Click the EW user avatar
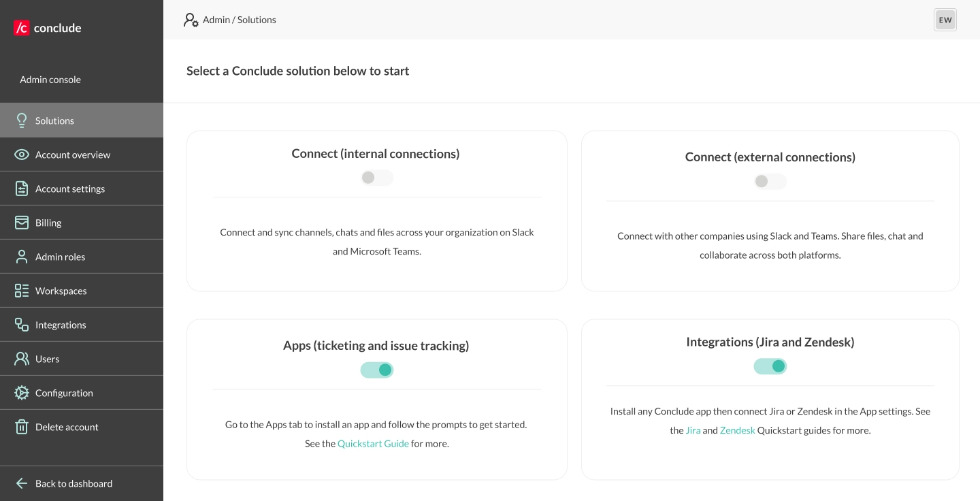 click(945, 20)
